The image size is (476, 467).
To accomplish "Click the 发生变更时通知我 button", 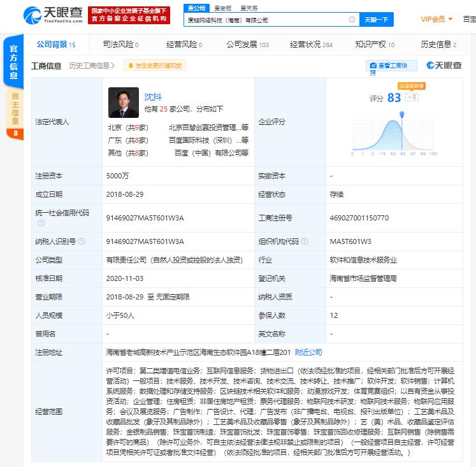I will point(155,66).
